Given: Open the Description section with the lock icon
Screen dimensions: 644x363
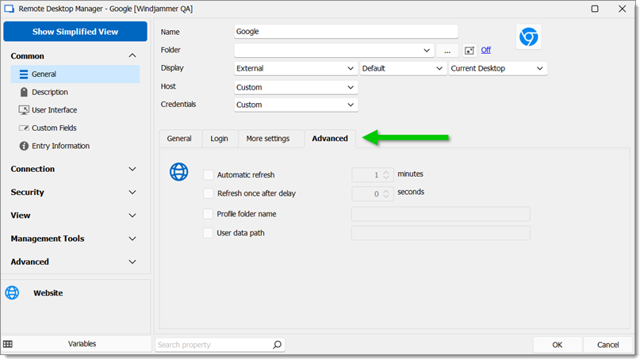Looking at the screenshot, I should pyautogui.click(x=24, y=92).
